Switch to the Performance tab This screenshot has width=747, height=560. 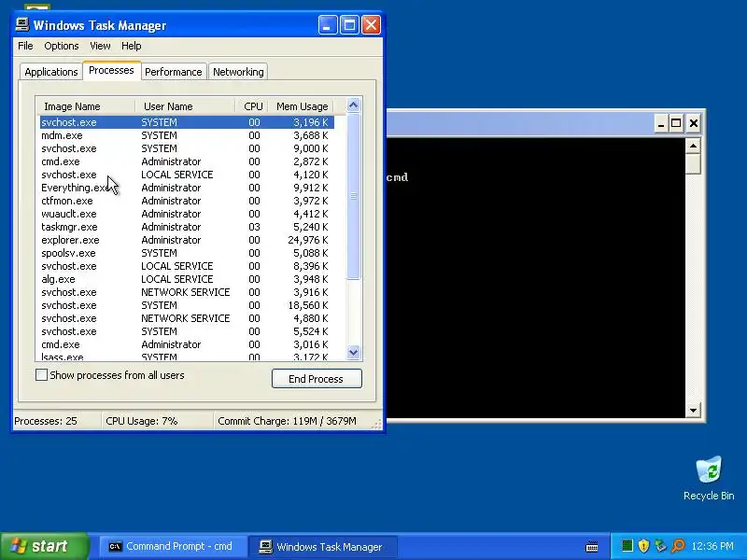(x=174, y=72)
